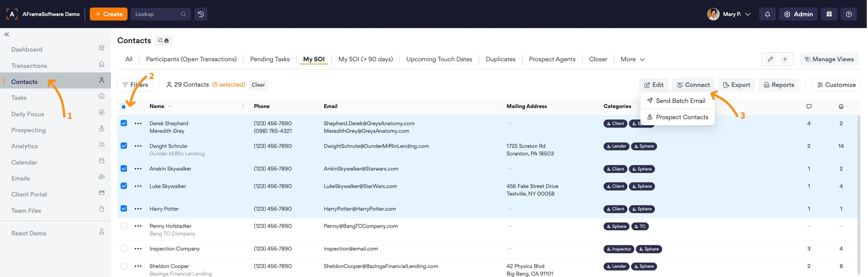Switch to Upcoming Touch Dates tab
Image resolution: width=868 pixels, height=277 pixels.
[x=439, y=59]
